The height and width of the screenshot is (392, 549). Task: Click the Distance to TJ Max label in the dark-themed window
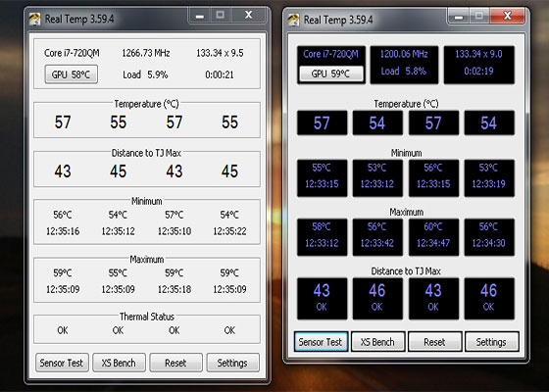click(x=406, y=271)
